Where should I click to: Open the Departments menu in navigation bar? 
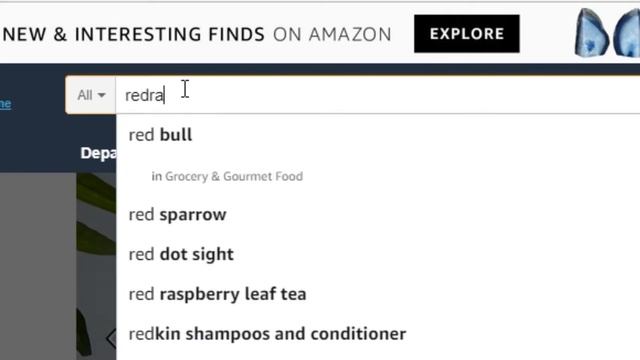point(98,153)
